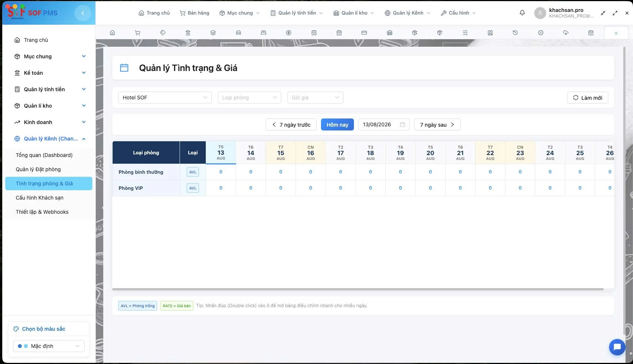This screenshot has width=633, height=364.
Task: Open the sliders settings shortcut icon
Action: [x=465, y=33]
